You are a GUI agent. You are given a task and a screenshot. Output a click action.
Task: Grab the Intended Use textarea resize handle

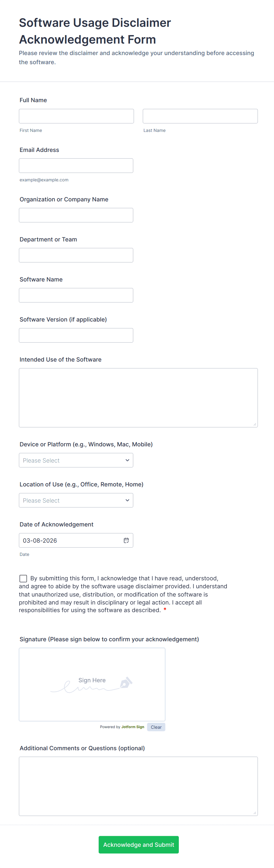tap(255, 424)
